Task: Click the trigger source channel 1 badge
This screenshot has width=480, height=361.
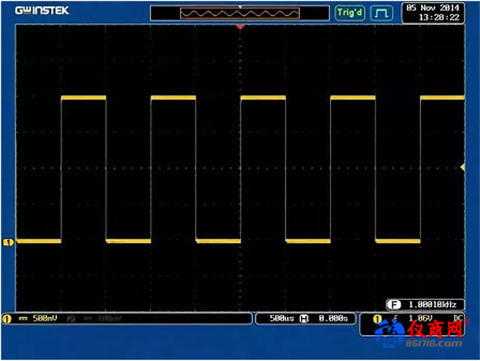Action: point(377,319)
